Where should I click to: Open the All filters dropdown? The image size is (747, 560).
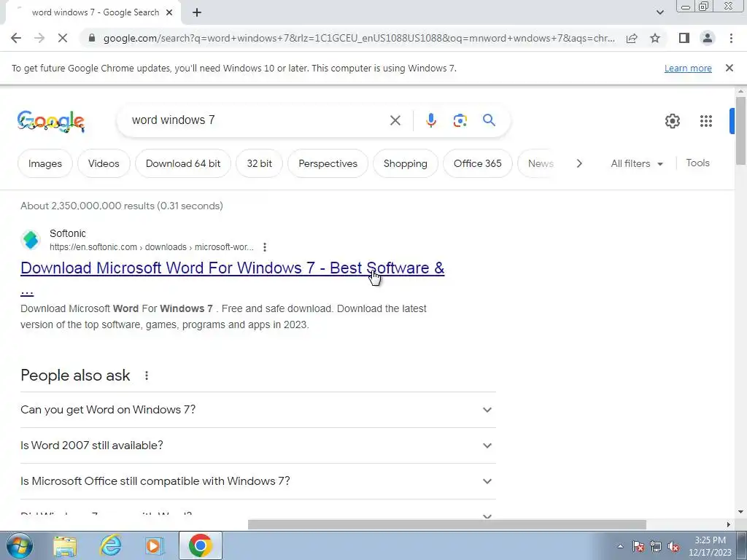(x=636, y=163)
